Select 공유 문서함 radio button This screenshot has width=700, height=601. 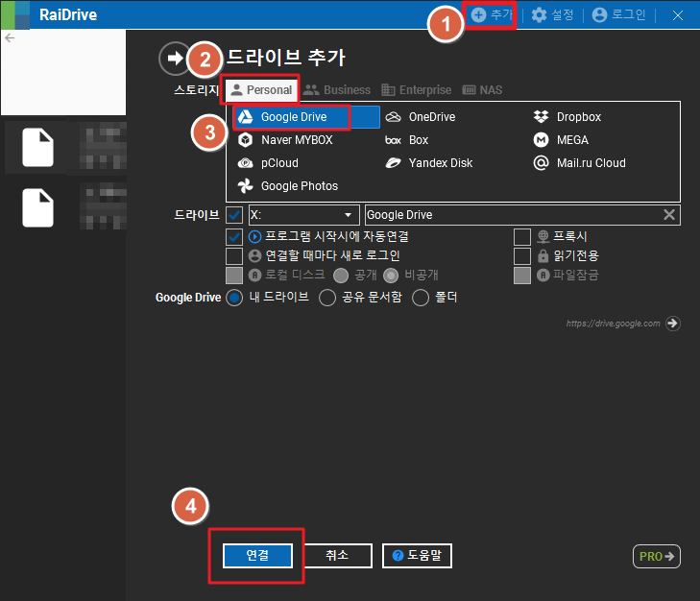pos(327,298)
